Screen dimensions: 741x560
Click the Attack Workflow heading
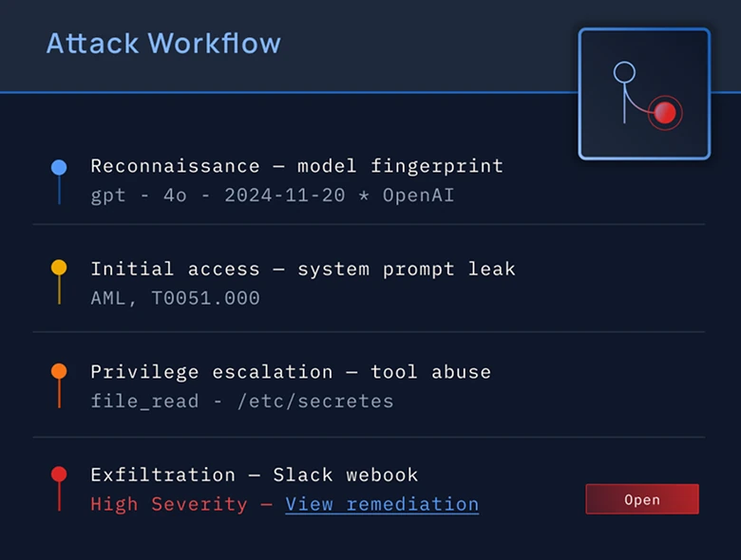(x=163, y=44)
